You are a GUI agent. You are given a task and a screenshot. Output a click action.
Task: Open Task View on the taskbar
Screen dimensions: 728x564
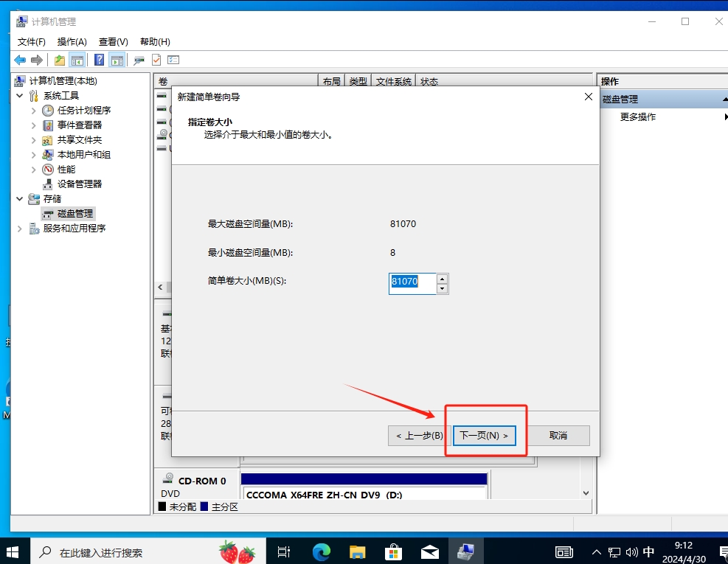point(284,552)
